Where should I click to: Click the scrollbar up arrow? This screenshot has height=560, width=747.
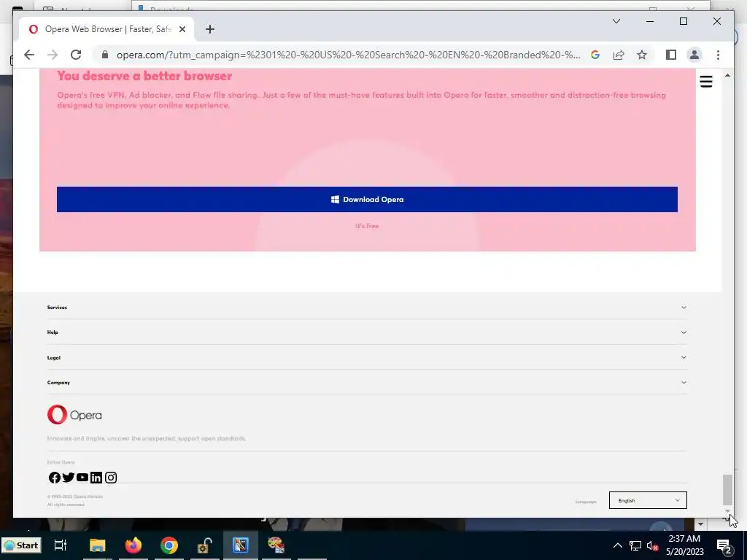coord(727,75)
